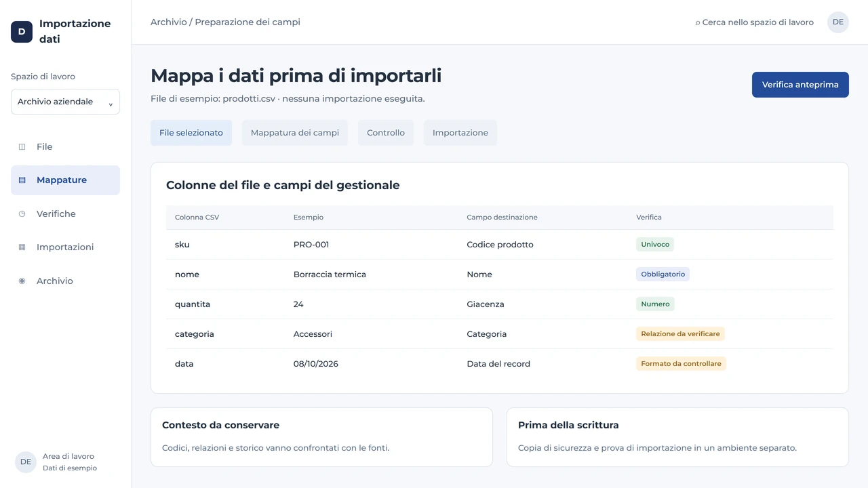Open the File sidebar icon
This screenshot has width=868, height=488.
22,146
